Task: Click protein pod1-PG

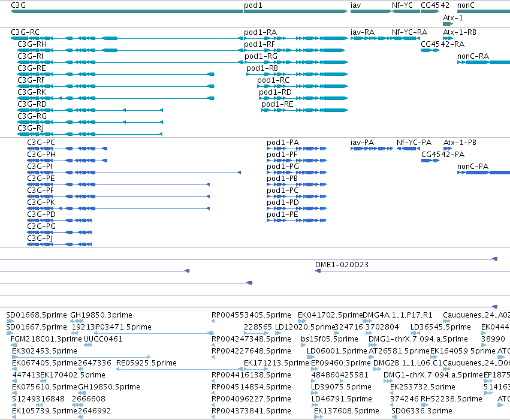Action: point(297,173)
